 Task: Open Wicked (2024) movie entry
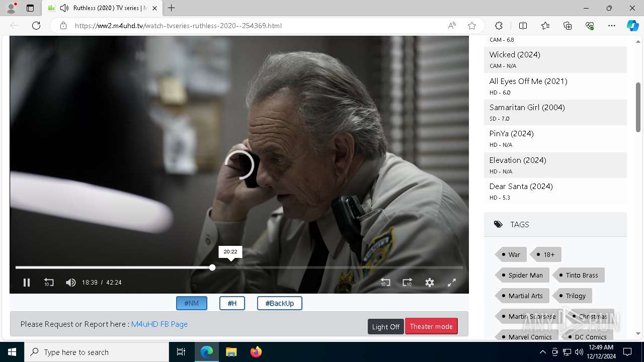click(x=555, y=59)
